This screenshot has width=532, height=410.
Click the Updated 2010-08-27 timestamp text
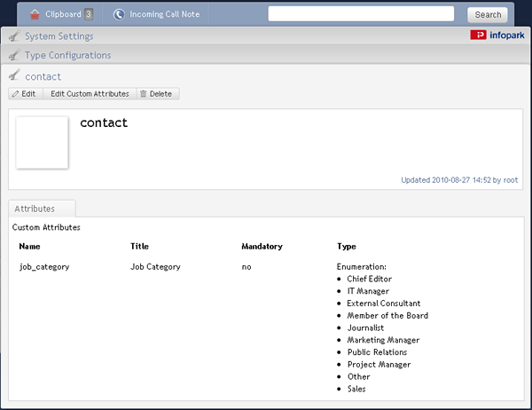tap(459, 180)
